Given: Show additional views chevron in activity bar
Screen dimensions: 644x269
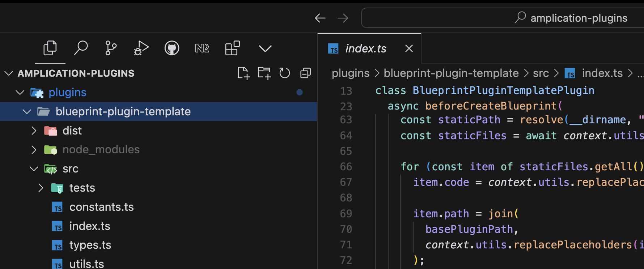Looking at the screenshot, I should (265, 48).
